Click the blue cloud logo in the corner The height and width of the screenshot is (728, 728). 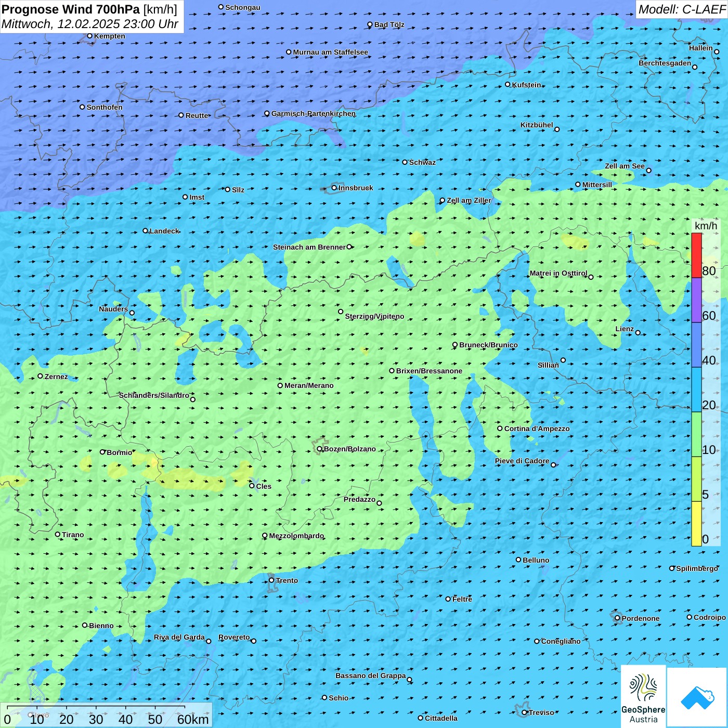[697, 697]
